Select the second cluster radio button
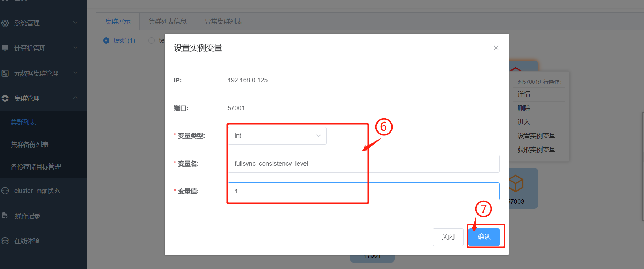Image resolution: width=644 pixels, height=269 pixels. [152, 40]
